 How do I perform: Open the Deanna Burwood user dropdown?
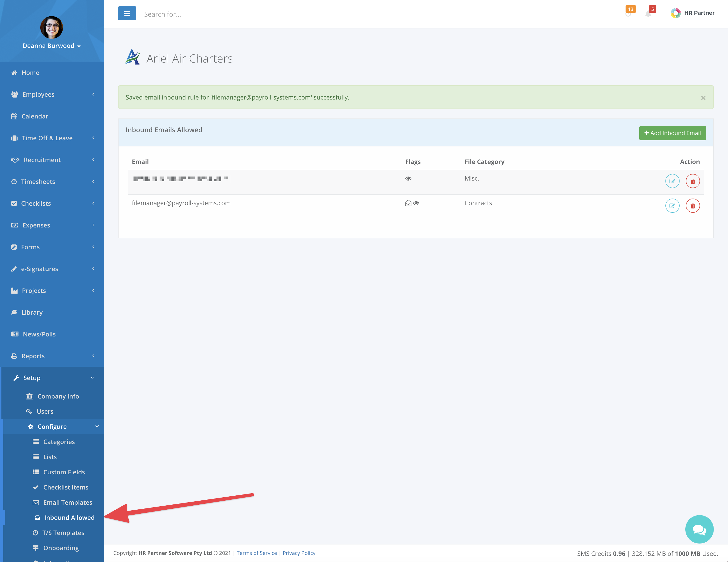(52, 46)
